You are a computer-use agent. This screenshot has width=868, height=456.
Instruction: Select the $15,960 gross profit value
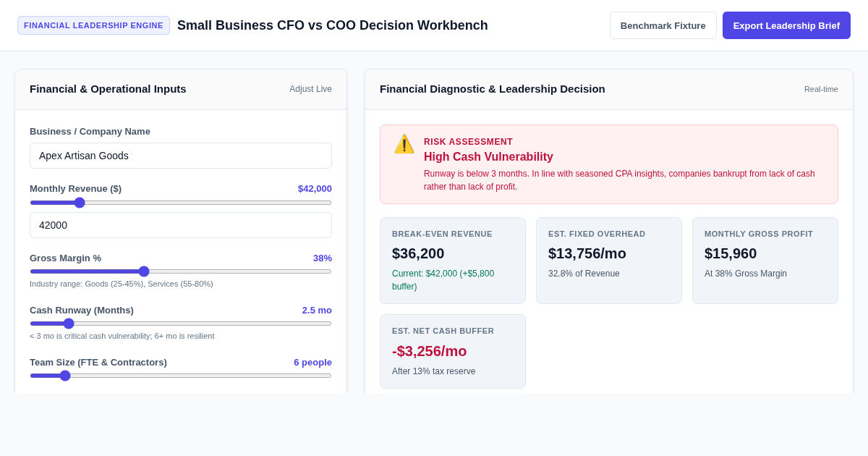coord(731,253)
